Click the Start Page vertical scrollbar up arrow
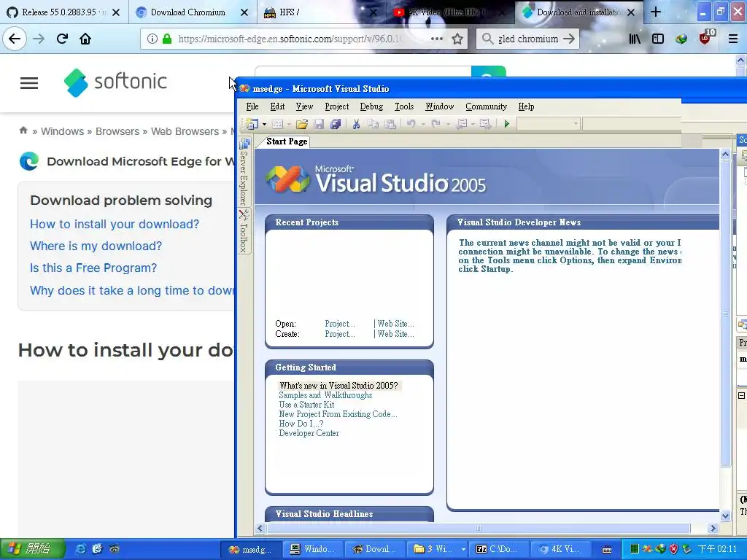747x560 pixels. click(x=725, y=155)
